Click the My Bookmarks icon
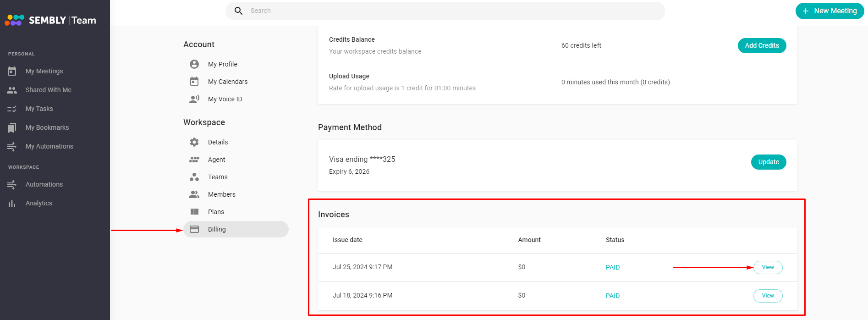Viewport: 868px width, 320px height. 12,127
